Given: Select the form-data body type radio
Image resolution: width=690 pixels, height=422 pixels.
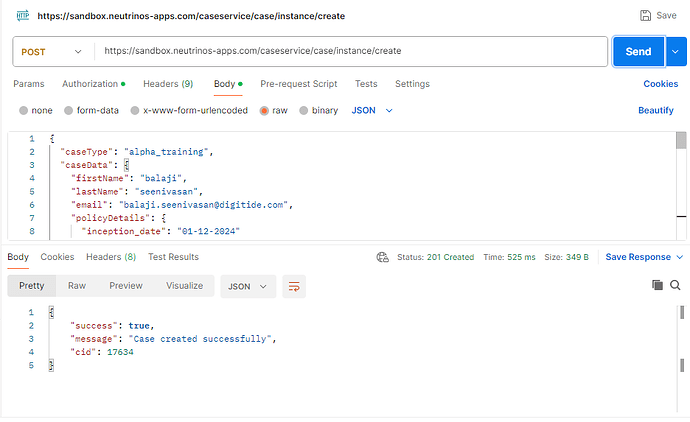Looking at the screenshot, I should click(68, 110).
